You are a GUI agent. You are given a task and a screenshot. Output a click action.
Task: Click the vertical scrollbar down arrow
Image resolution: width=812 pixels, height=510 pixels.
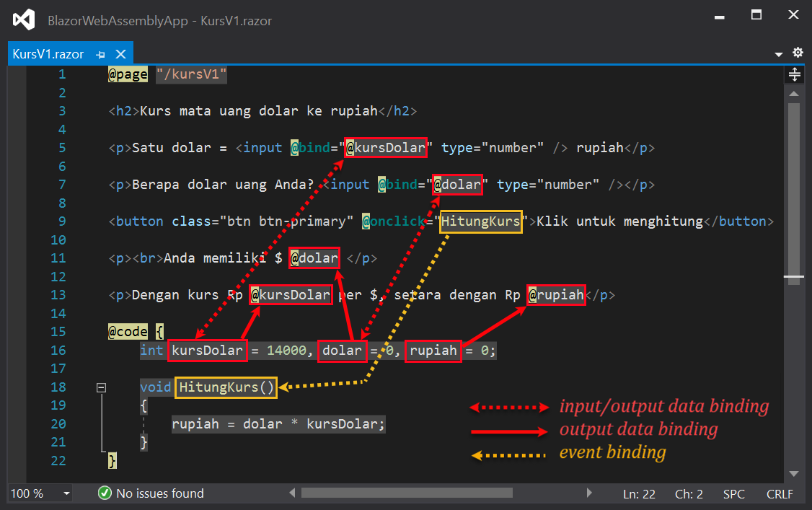(x=794, y=474)
